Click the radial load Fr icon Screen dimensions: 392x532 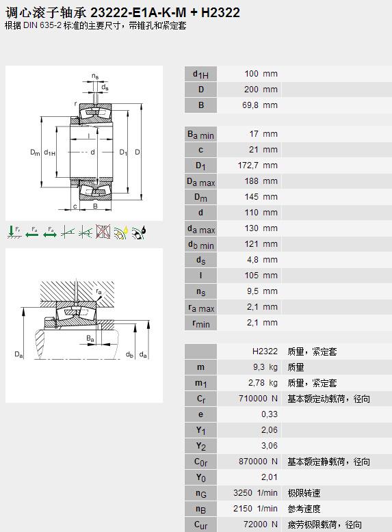(14, 232)
